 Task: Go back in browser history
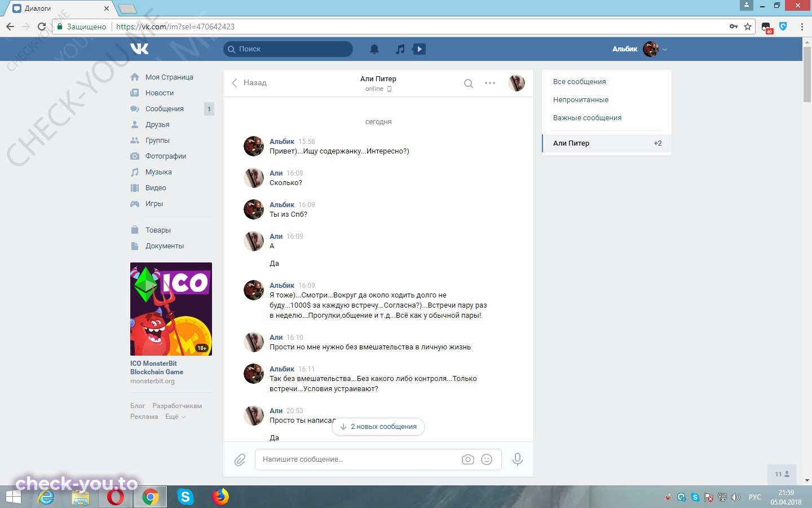pyautogui.click(x=10, y=27)
